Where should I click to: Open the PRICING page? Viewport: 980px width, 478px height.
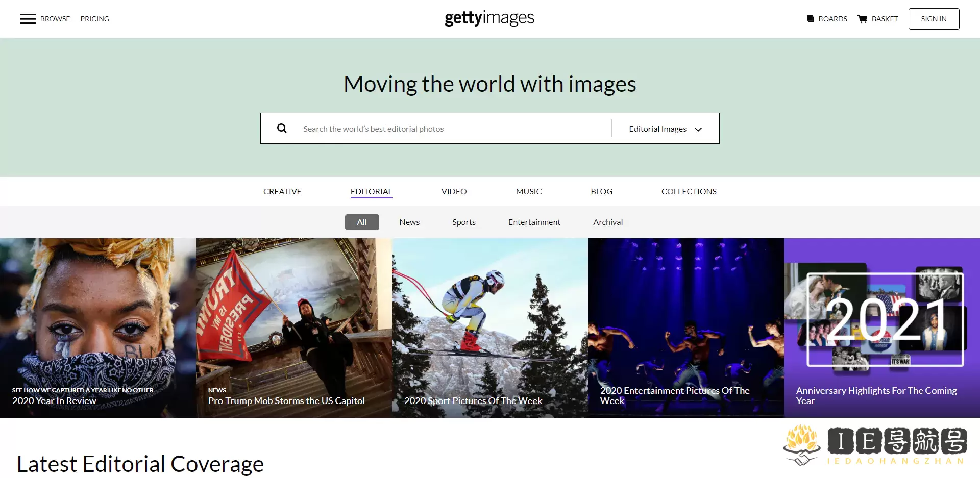click(95, 19)
